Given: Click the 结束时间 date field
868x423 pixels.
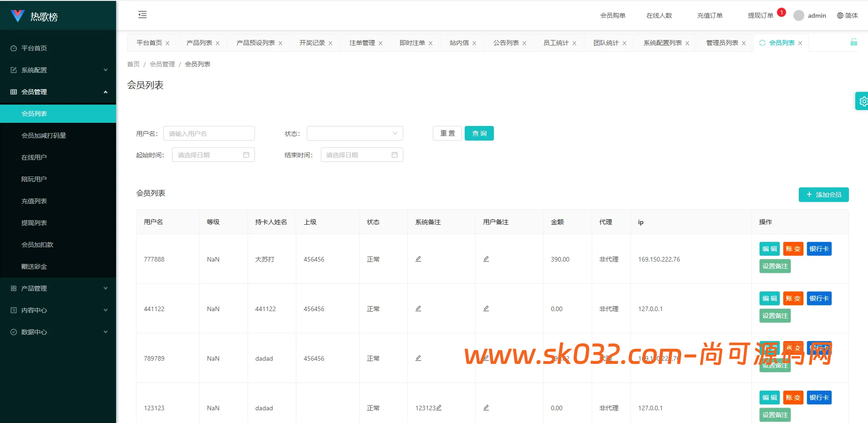Looking at the screenshot, I should click(x=362, y=155).
